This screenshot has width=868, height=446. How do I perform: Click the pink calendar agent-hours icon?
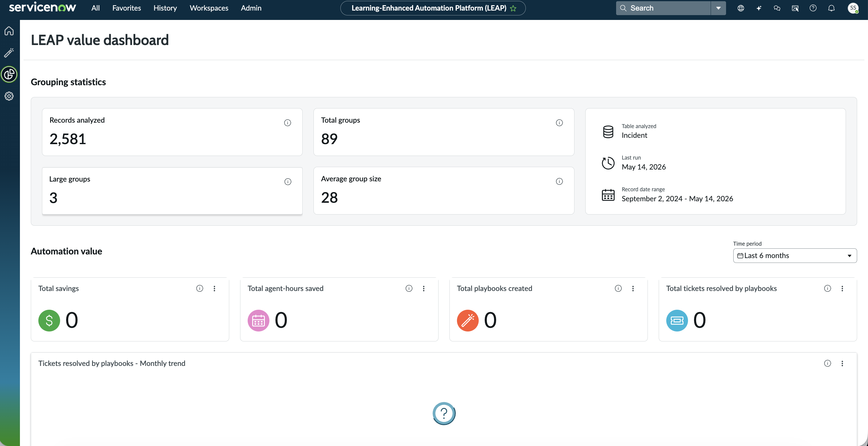(x=259, y=320)
